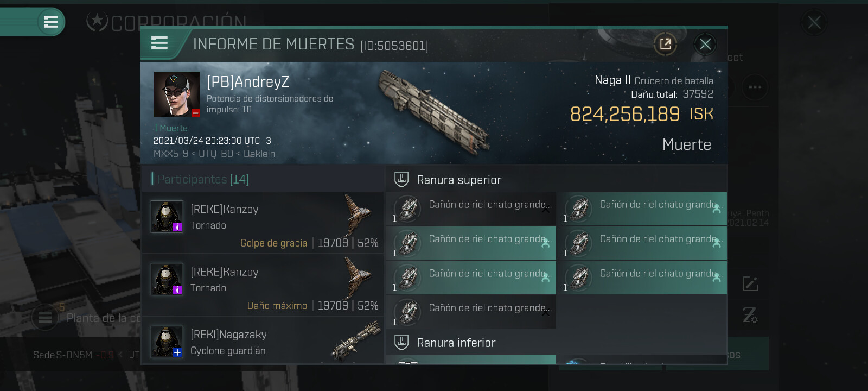Viewport: 868px width, 391px height.
Task: Click the share kill report icon
Action: (666, 44)
